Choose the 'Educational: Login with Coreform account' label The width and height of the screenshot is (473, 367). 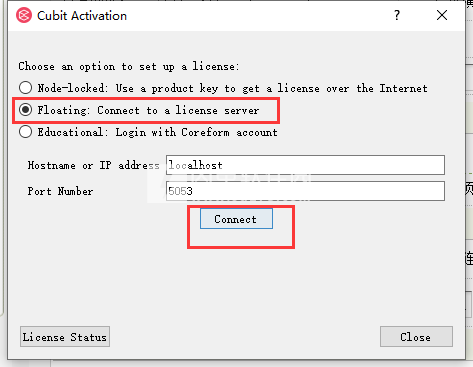click(157, 132)
